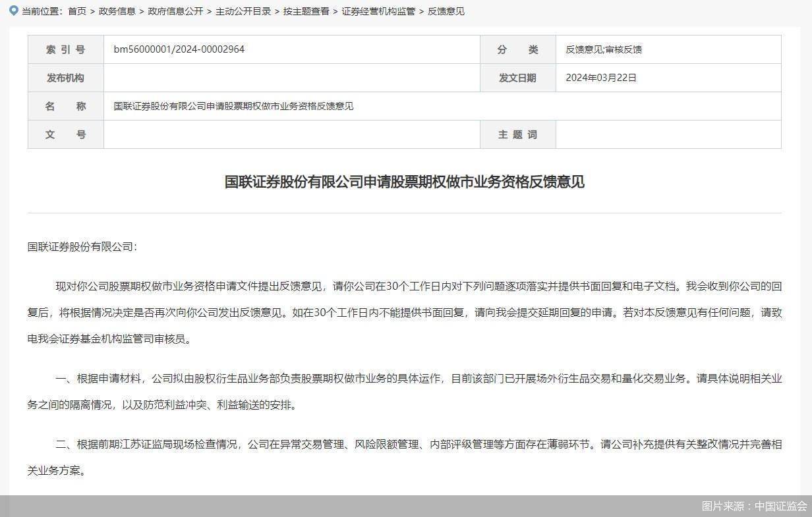Click the 文号 header cell
The height and width of the screenshot is (517, 812).
coord(66,134)
